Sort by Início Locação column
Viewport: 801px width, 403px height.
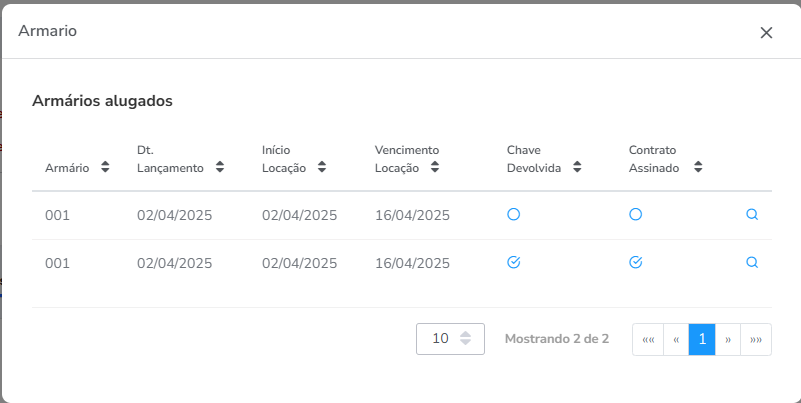(322, 168)
